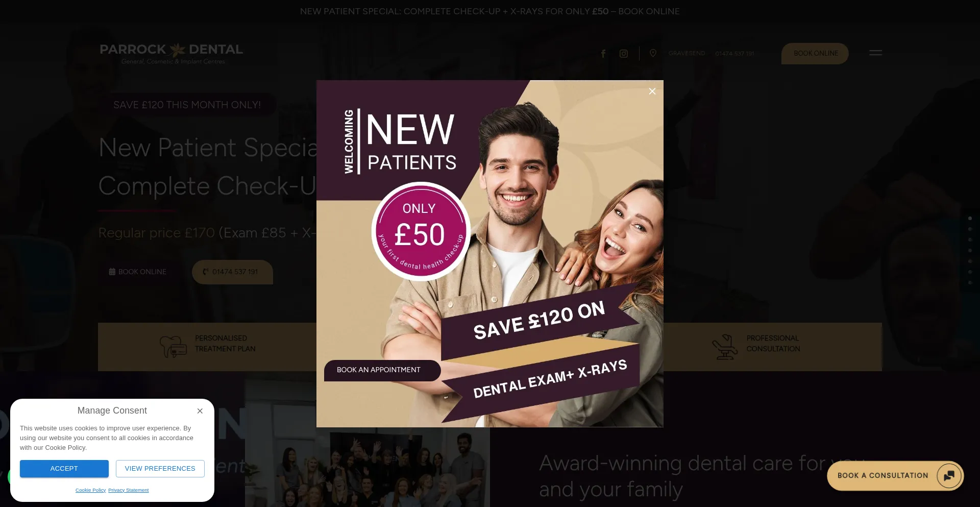
Task: Click the dental chair consultation icon
Action: [725, 347]
